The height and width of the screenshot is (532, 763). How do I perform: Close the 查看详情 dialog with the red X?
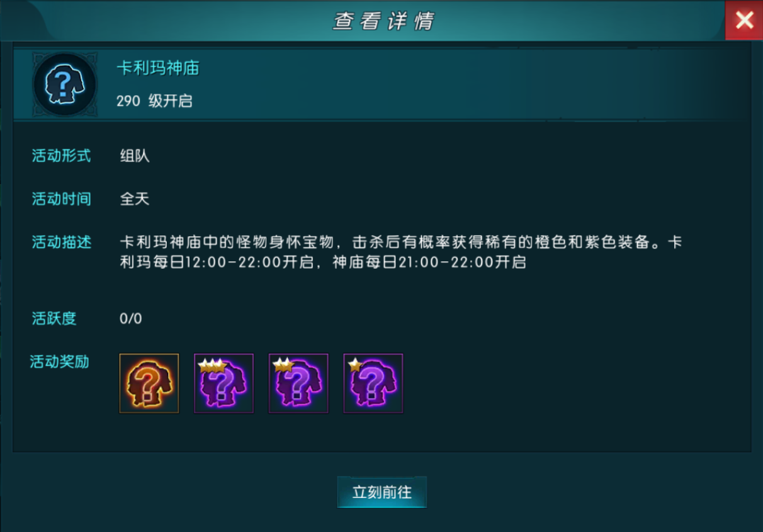pyautogui.click(x=744, y=21)
